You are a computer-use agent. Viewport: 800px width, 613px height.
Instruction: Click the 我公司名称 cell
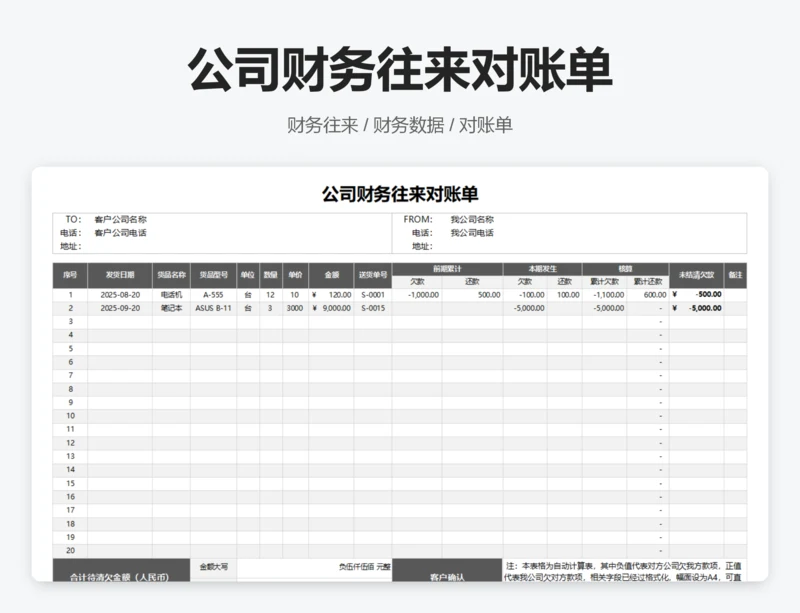pyautogui.click(x=472, y=219)
